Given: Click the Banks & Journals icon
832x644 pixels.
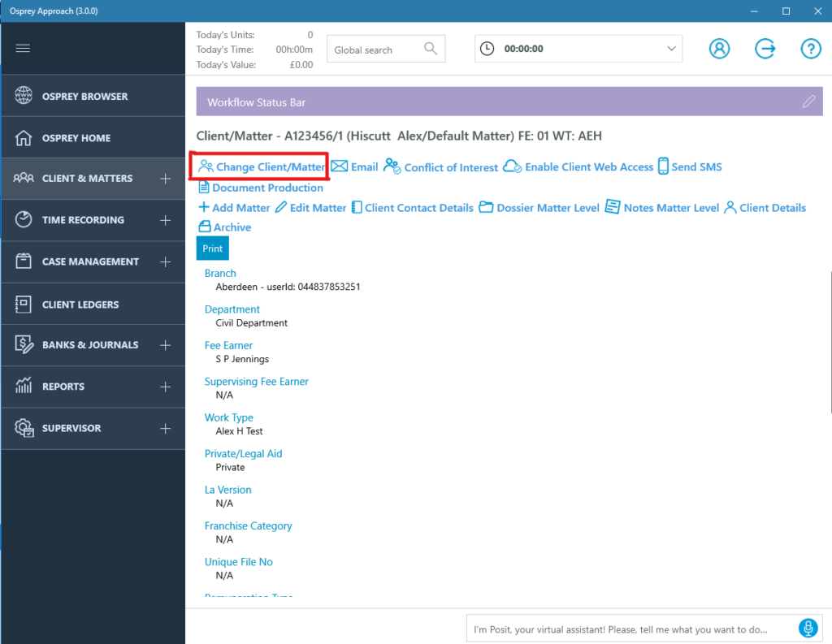Looking at the screenshot, I should pos(24,344).
